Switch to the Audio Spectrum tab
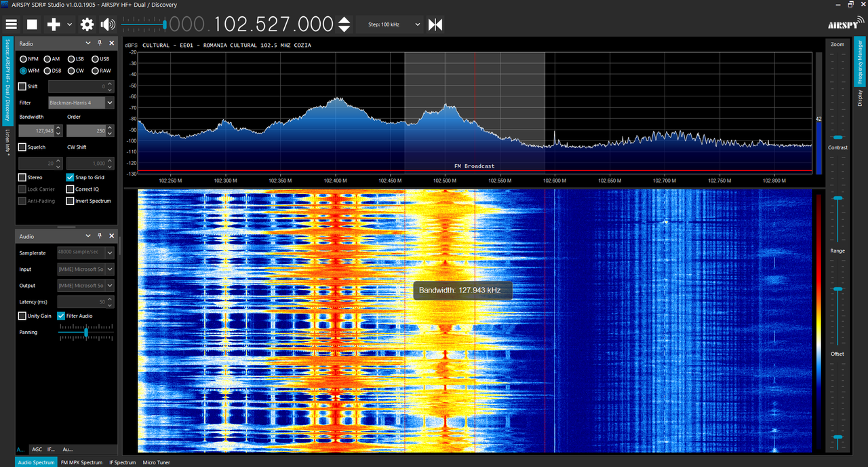 coord(36,462)
